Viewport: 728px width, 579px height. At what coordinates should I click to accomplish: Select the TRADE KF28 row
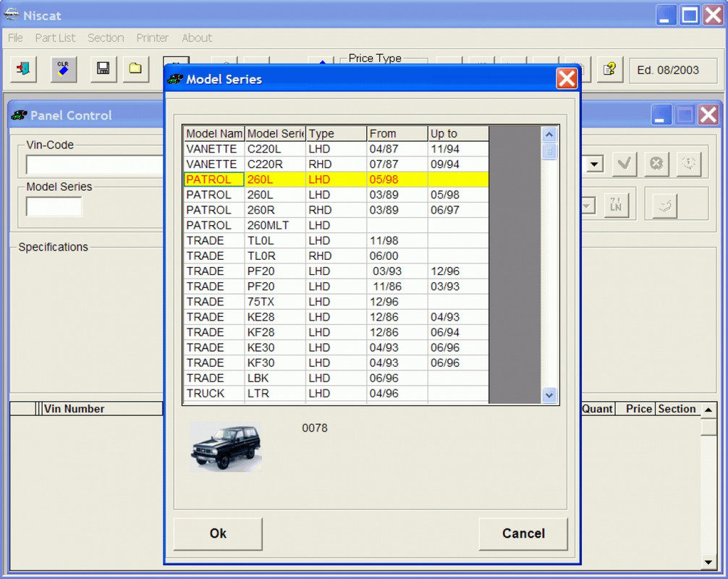pyautogui.click(x=337, y=332)
